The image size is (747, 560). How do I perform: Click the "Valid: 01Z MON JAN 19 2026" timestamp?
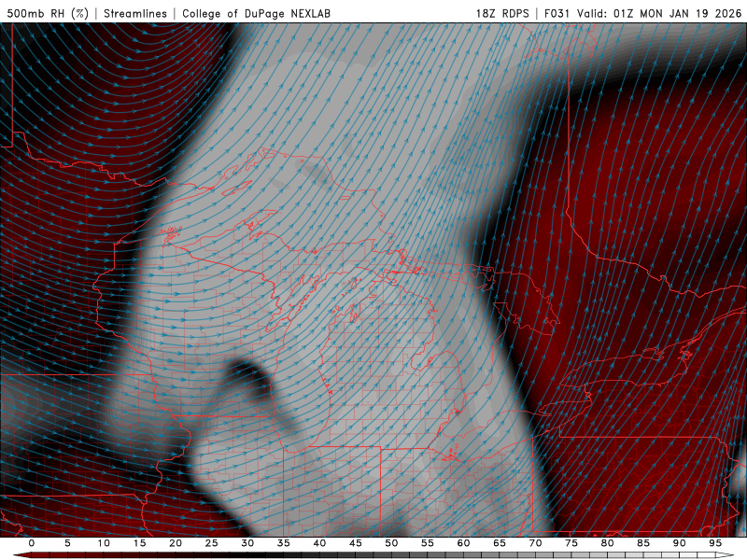[659, 13]
